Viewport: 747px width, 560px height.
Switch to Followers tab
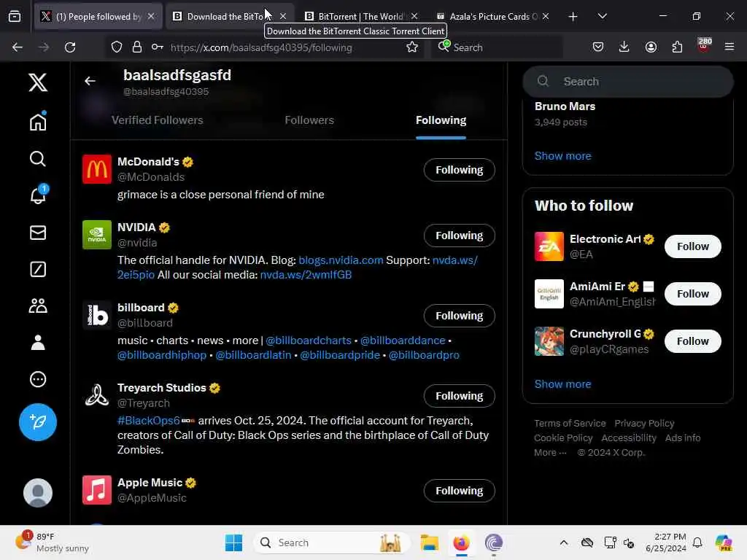click(309, 120)
